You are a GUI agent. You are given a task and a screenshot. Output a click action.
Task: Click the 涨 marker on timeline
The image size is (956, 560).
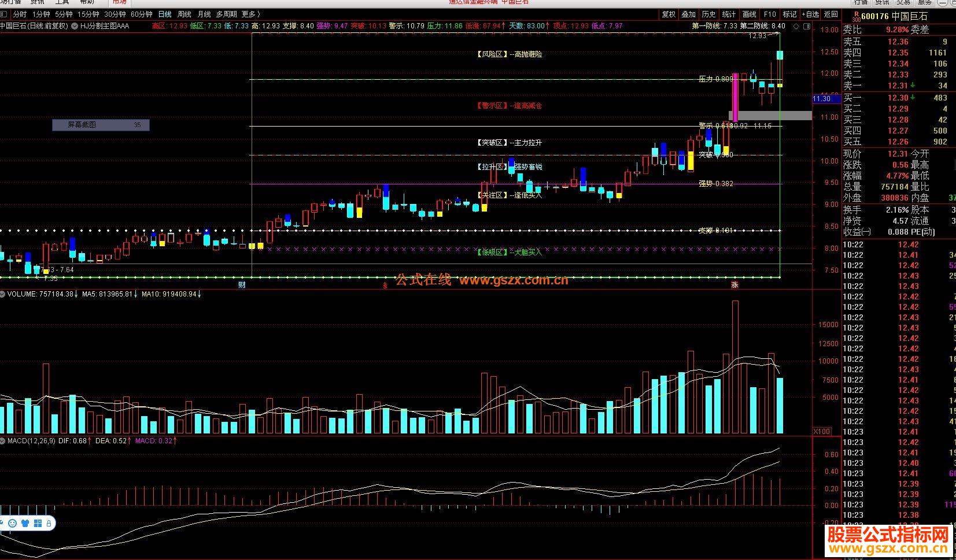(734, 285)
